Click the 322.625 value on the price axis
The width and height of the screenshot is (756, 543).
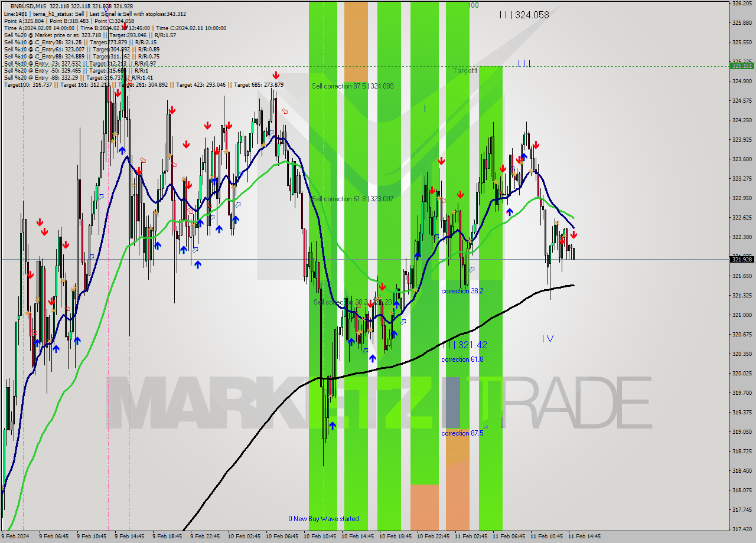742,217
